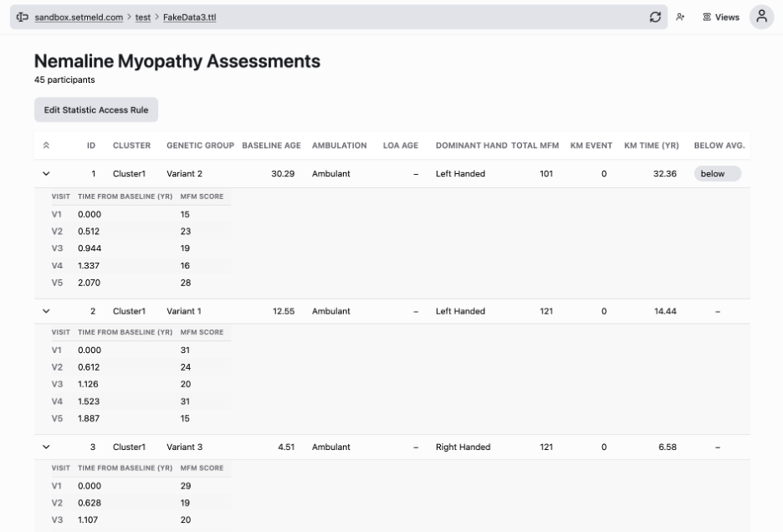This screenshot has width=783, height=532.
Task: Open the user profile avatar
Action: 761,17
